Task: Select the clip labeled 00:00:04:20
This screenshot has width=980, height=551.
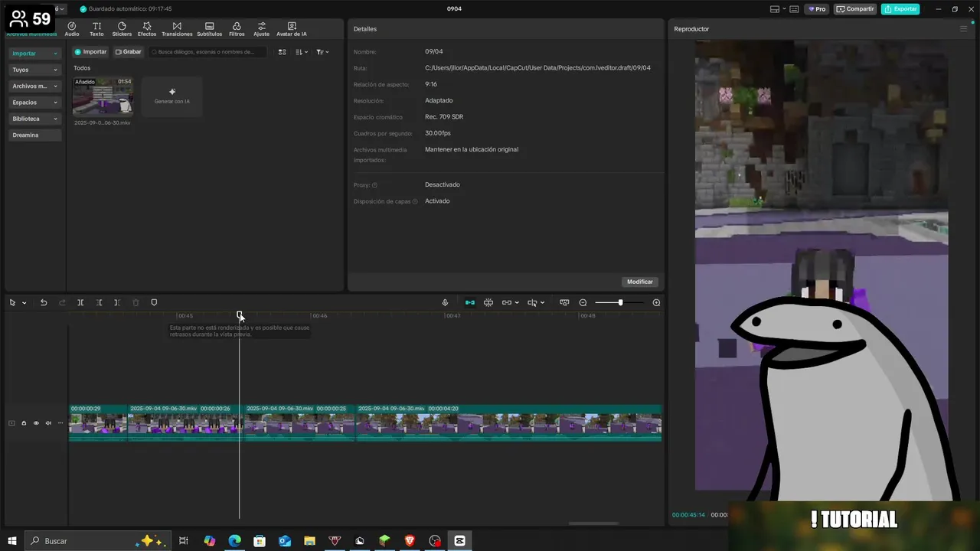Action: (x=509, y=422)
